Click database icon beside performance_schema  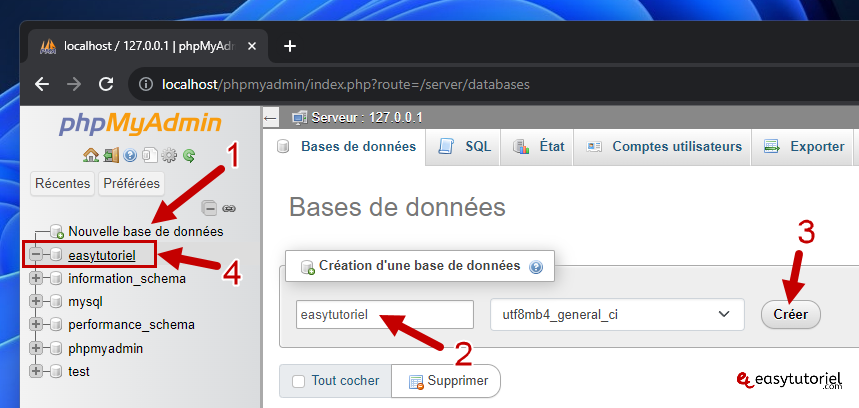coord(56,324)
